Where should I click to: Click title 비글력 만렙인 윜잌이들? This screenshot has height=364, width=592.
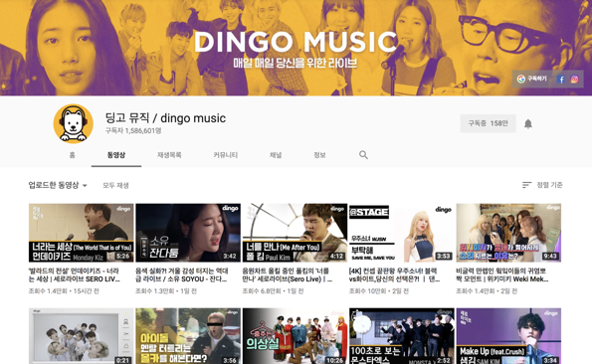point(502,274)
